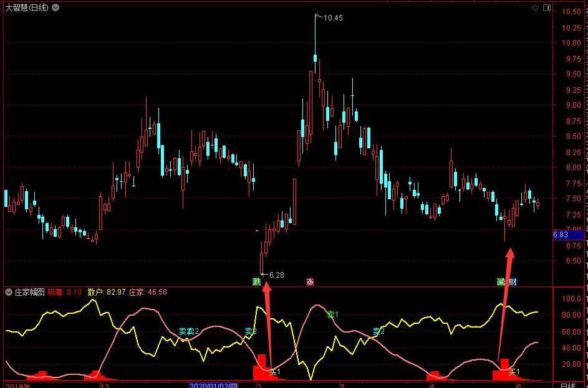Click the 买1 signal in February
The image size is (588, 388).
[x=275, y=372]
